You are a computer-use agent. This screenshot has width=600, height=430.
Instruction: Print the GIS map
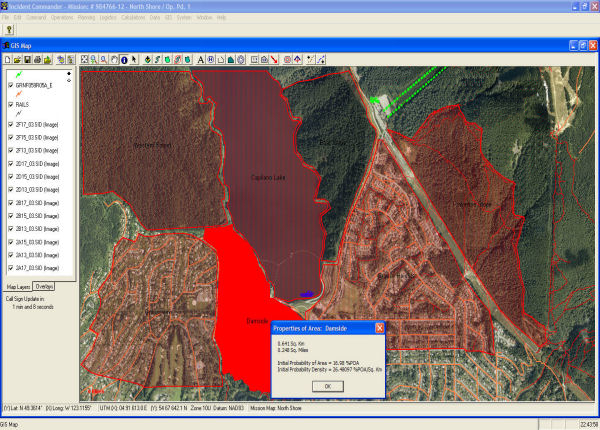pyautogui.click(x=38, y=60)
